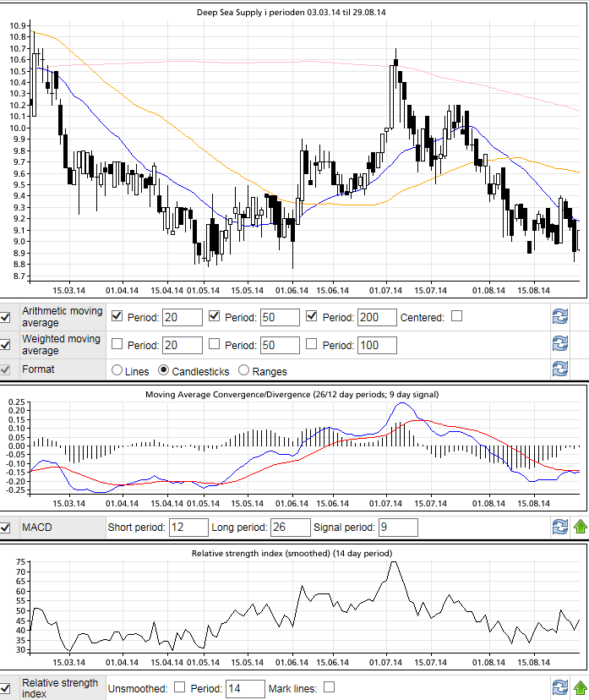The height and width of the screenshot is (700, 589).
Task: Click the MACD Signal period input
Action: 397,528
